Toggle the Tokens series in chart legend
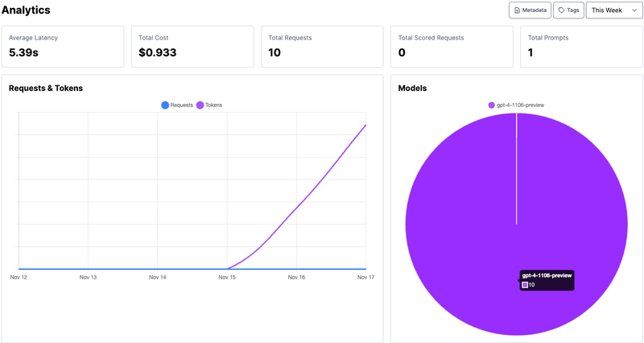Image resolution: width=644 pixels, height=343 pixels. click(x=209, y=105)
